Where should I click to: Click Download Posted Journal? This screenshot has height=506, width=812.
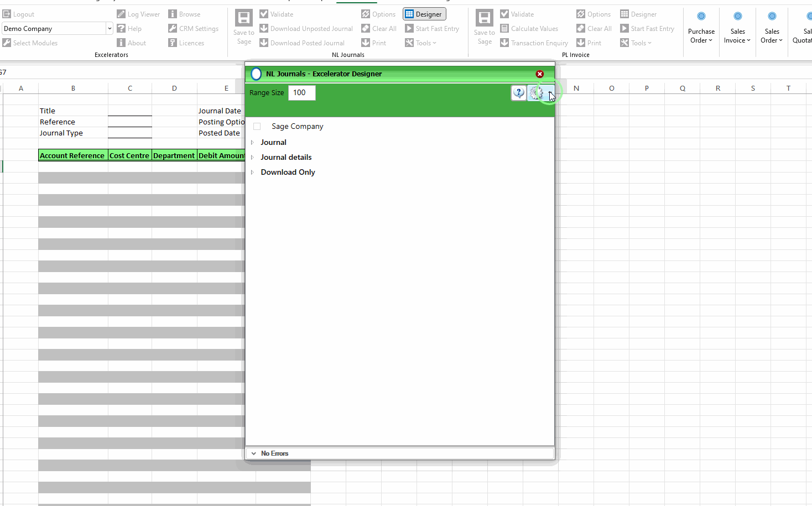[301, 43]
